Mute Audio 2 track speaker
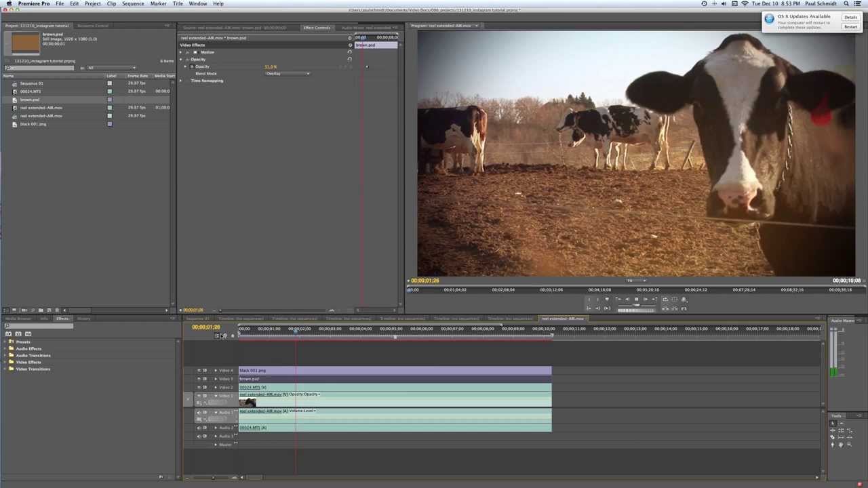 point(199,428)
